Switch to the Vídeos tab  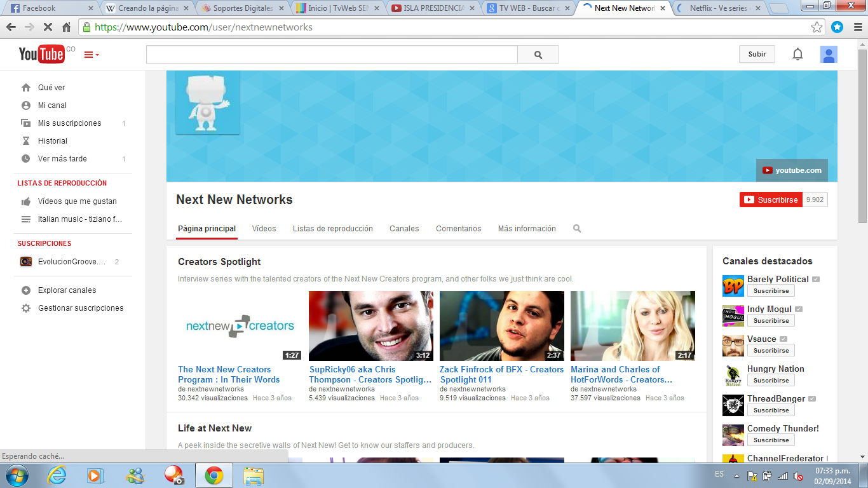point(264,229)
